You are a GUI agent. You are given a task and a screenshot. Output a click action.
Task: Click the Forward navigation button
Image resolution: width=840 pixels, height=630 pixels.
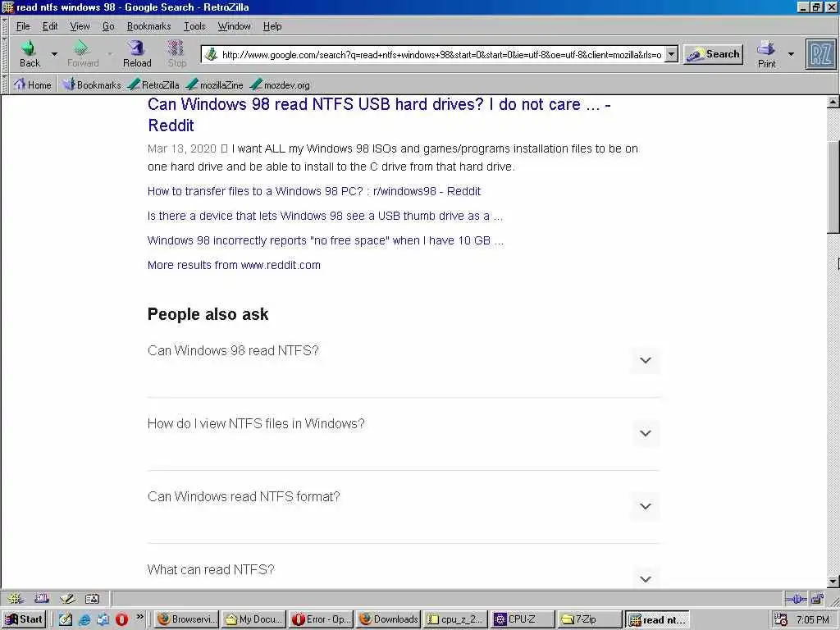click(83, 53)
